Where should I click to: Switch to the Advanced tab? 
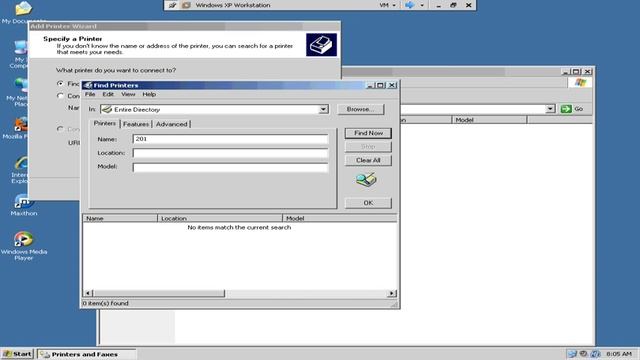coord(171,124)
